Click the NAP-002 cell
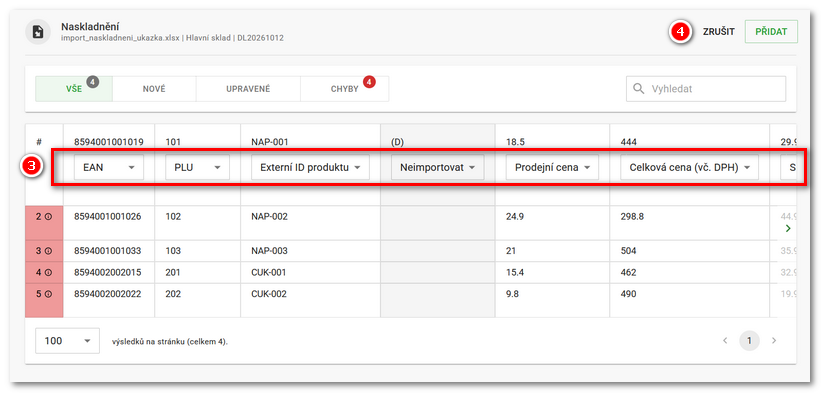The image size is (821, 393). 270,216
